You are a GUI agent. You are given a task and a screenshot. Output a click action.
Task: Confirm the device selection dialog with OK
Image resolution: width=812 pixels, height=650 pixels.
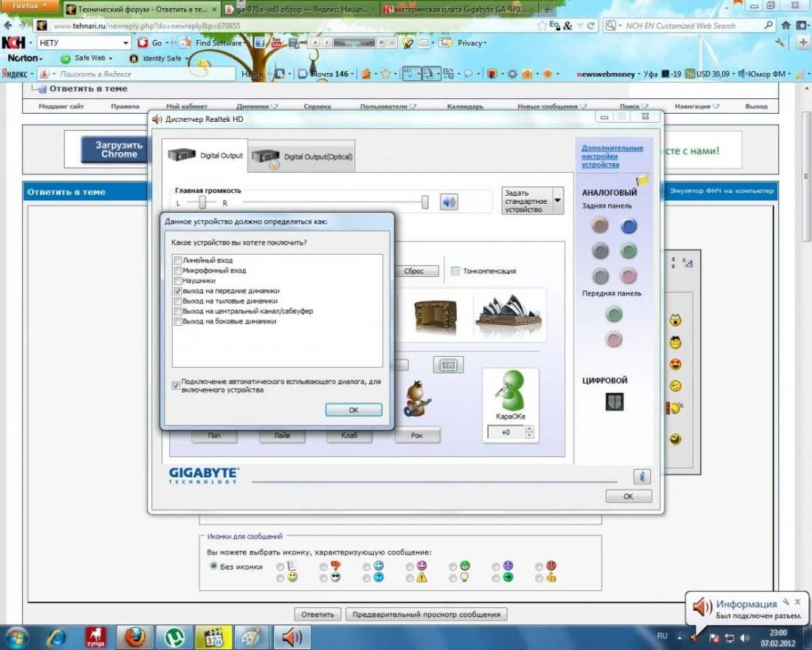pyautogui.click(x=354, y=409)
